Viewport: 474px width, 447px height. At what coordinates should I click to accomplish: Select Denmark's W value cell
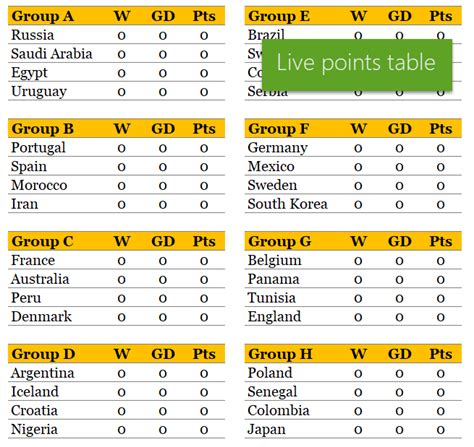(121, 317)
